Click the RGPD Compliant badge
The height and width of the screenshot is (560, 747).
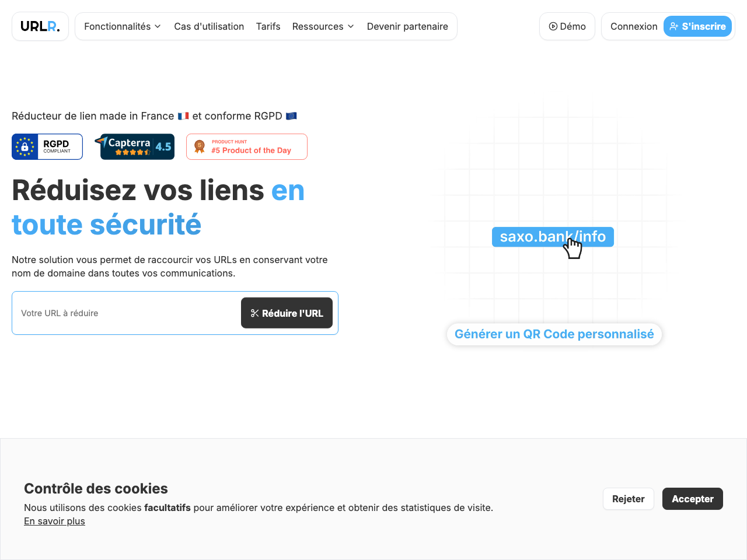[x=47, y=146]
